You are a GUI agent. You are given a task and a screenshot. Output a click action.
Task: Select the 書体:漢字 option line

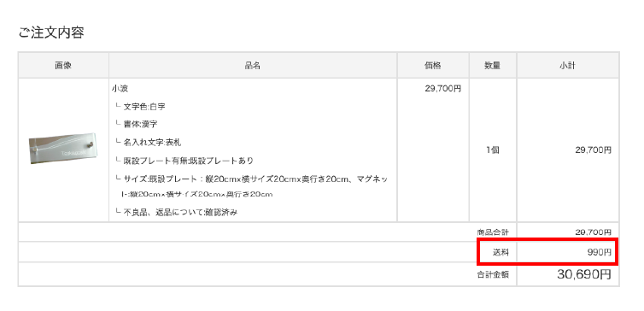[137, 124]
